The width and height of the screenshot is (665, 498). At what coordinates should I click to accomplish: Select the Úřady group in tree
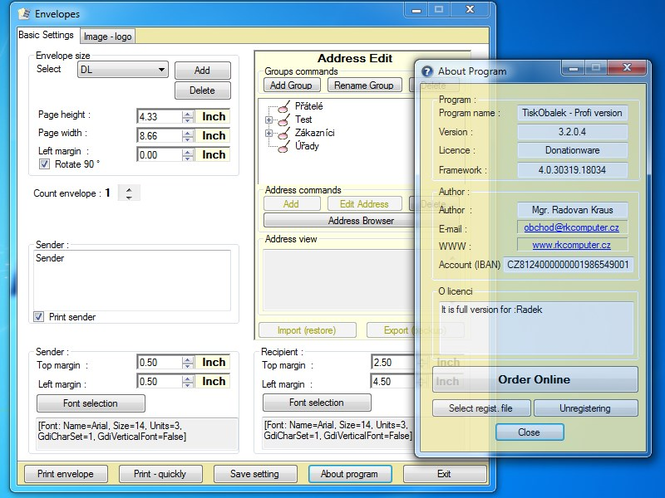point(308,147)
